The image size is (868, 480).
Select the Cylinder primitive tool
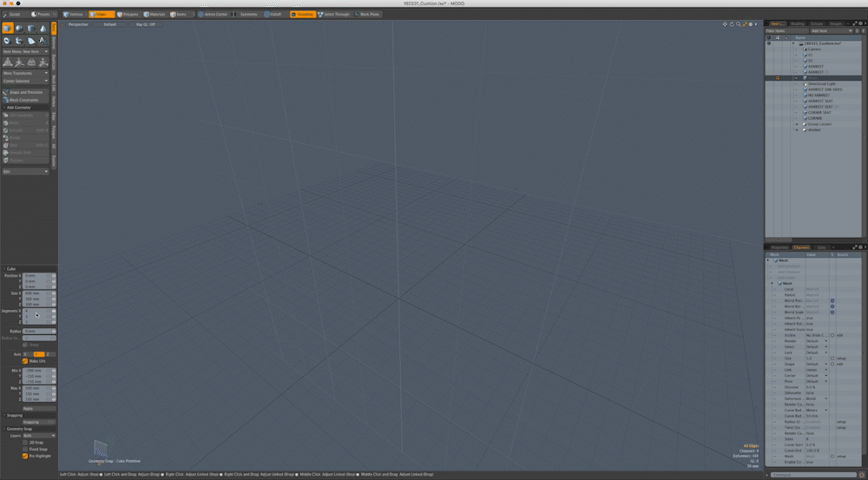pos(31,29)
